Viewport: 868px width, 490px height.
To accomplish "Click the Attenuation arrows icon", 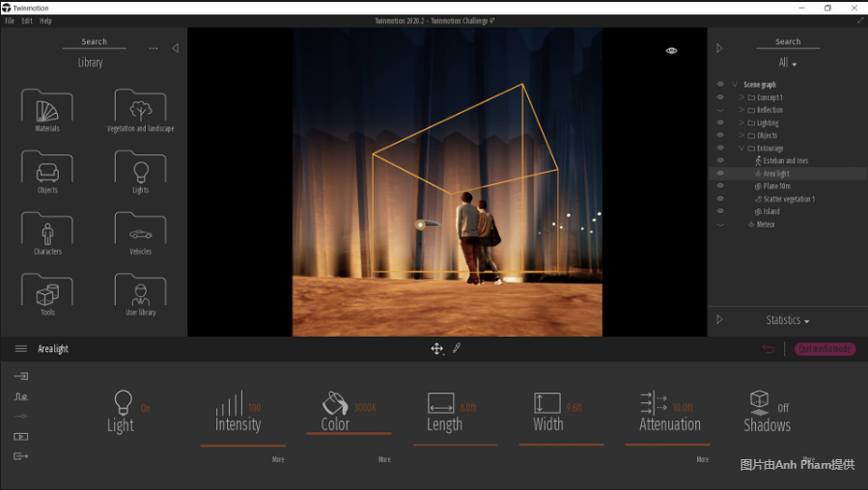I will [654, 403].
